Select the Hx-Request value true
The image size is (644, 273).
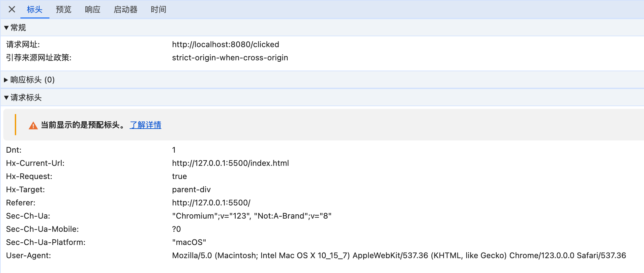pos(179,176)
